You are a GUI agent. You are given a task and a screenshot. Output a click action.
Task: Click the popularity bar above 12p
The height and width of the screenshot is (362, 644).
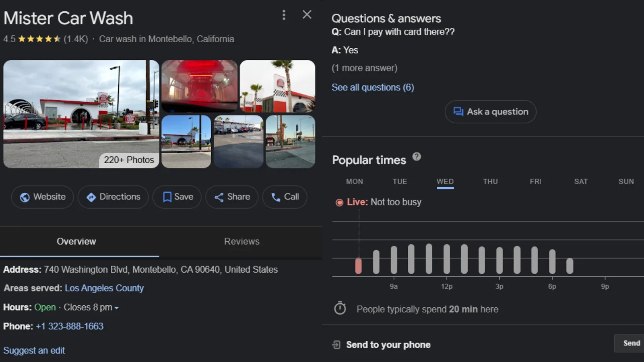pos(446,259)
